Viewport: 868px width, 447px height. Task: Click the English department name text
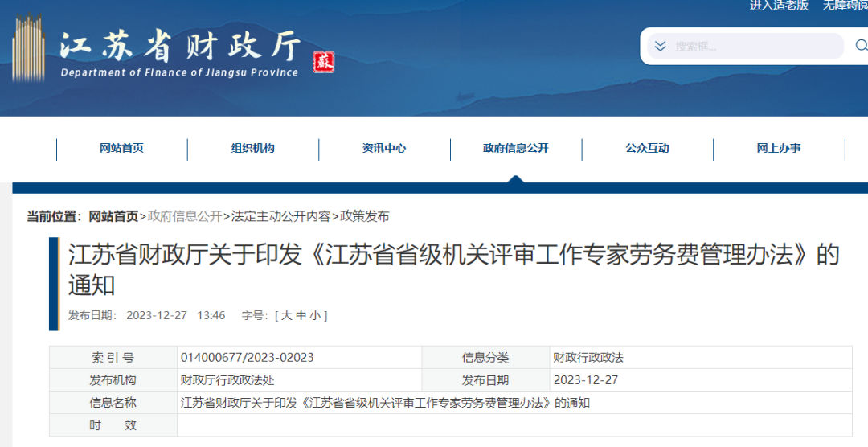179,72
